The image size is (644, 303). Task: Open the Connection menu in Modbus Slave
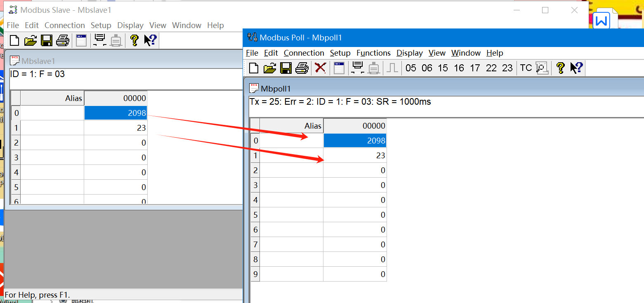coord(65,25)
